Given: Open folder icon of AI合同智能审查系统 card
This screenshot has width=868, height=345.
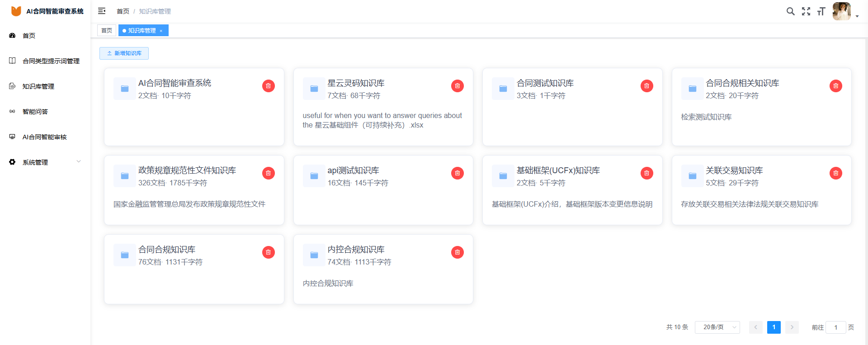Looking at the screenshot, I should click(125, 89).
